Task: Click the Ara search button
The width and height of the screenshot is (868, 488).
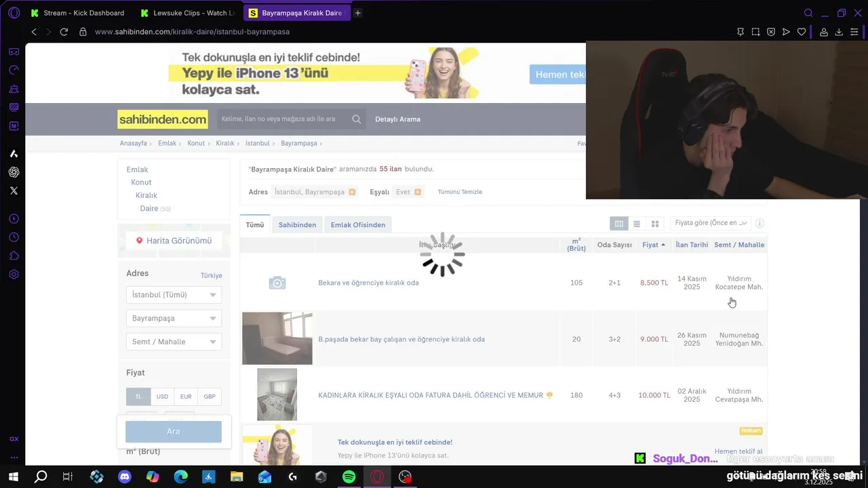Action: coord(174,432)
